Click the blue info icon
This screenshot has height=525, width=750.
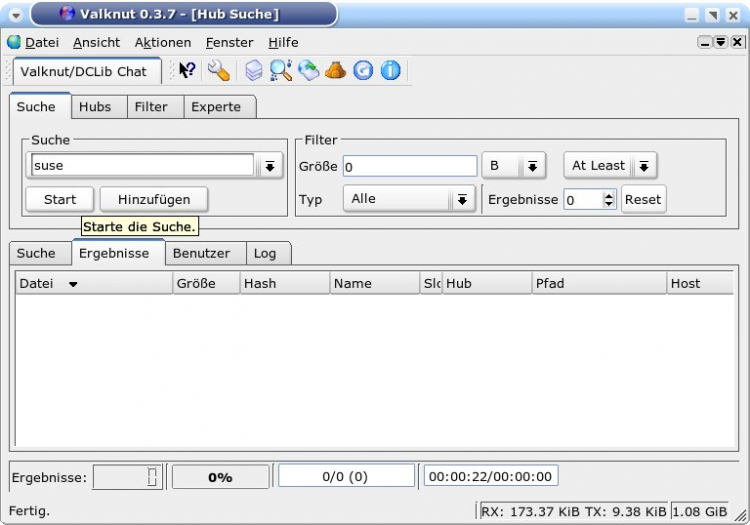click(390, 71)
